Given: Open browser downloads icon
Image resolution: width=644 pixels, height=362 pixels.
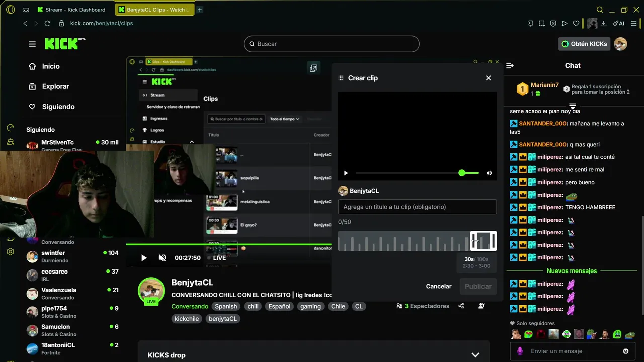Looking at the screenshot, I should point(604,23).
